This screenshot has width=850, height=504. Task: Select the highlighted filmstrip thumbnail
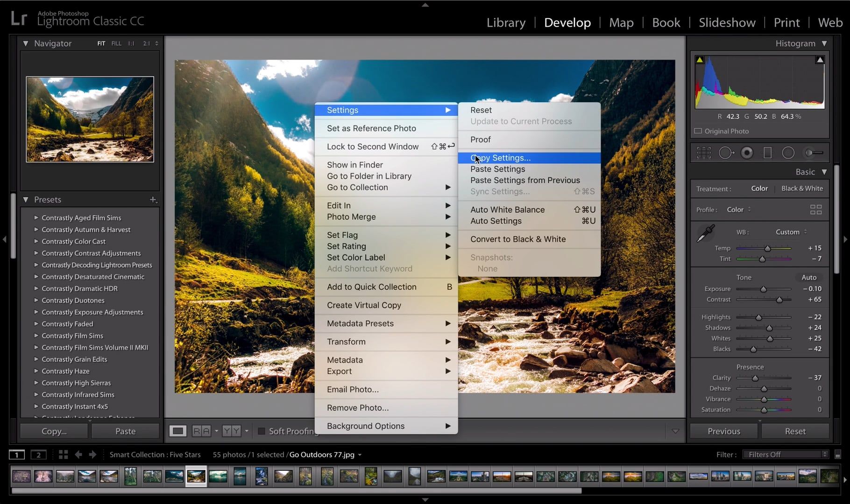point(196,476)
